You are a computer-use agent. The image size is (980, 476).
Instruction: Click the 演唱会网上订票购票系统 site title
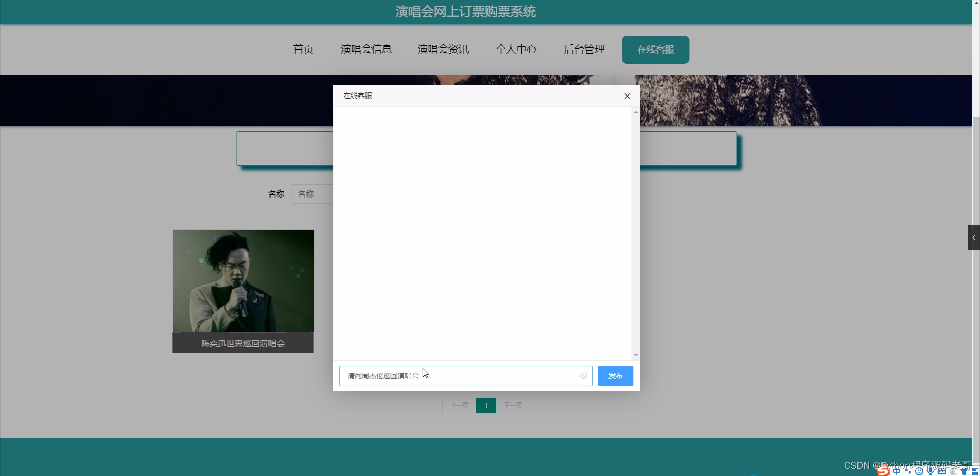[x=465, y=12]
